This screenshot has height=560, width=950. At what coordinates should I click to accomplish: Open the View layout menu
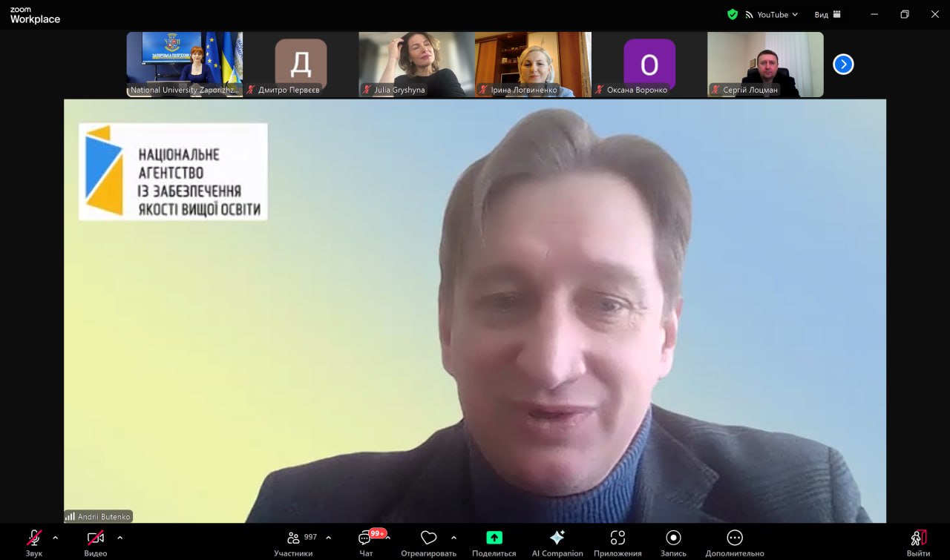pyautogui.click(x=828, y=14)
